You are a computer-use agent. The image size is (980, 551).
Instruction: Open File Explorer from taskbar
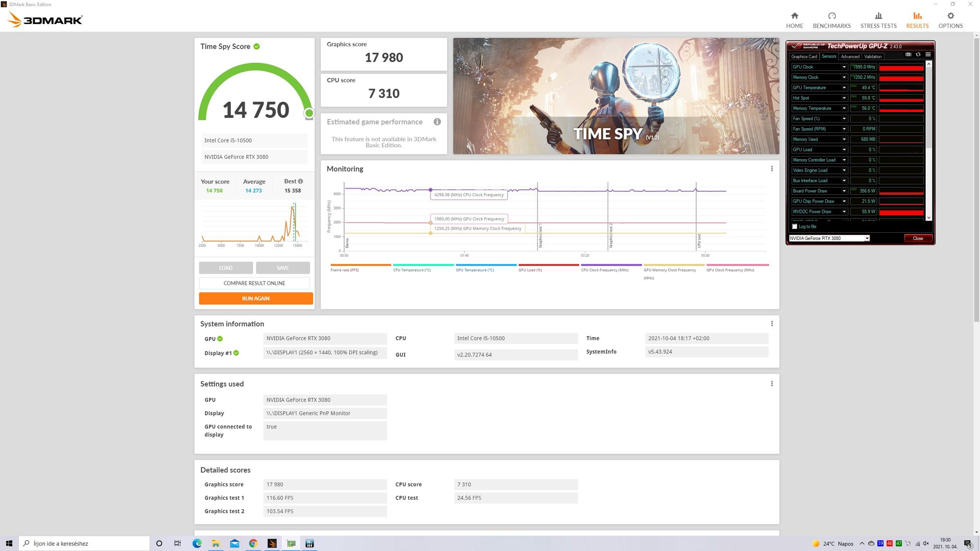216,543
